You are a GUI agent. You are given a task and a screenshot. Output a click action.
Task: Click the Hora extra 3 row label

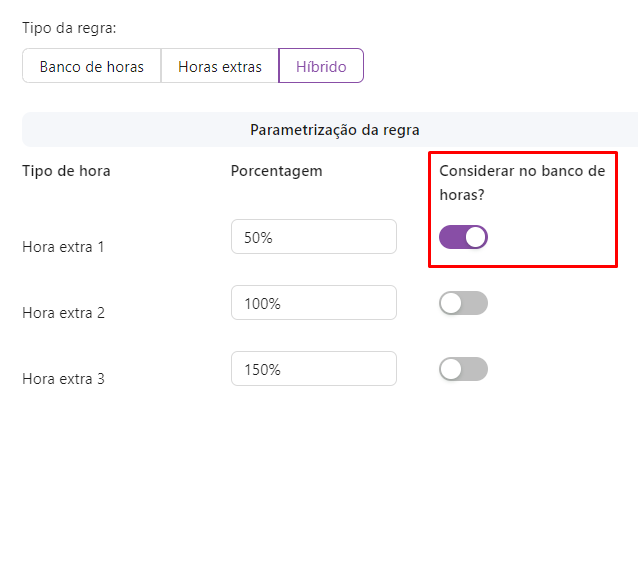click(63, 378)
